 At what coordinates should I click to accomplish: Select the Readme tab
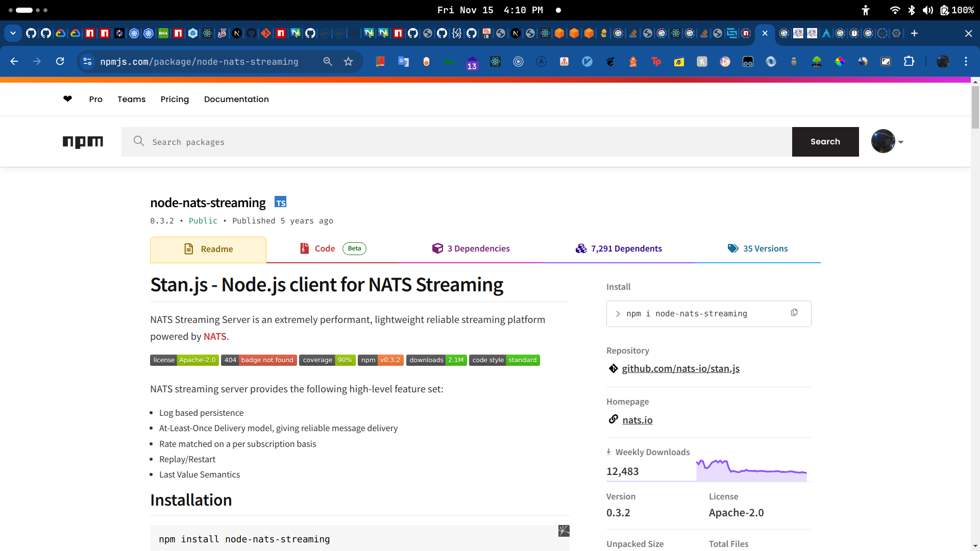click(208, 249)
